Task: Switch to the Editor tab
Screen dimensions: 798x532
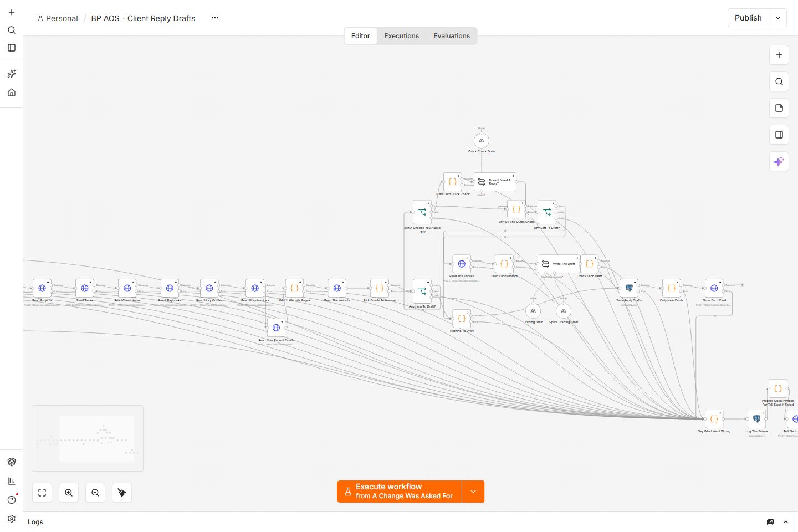Action: pos(360,36)
